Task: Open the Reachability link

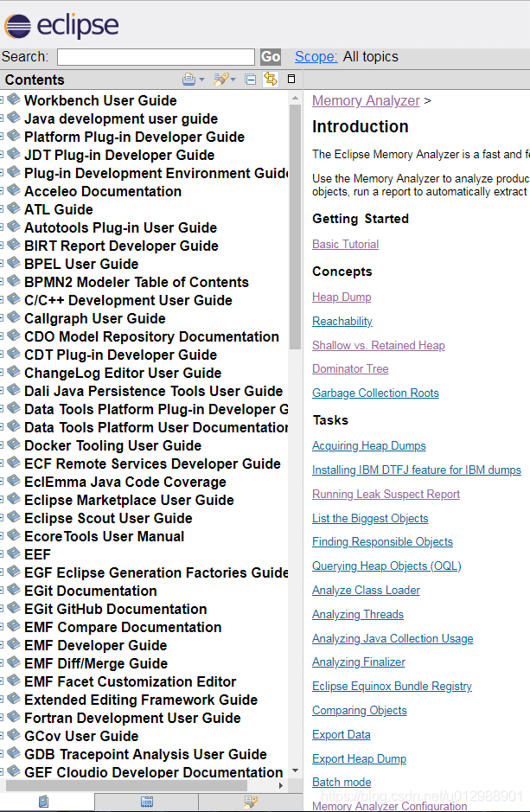Action: pos(342,321)
